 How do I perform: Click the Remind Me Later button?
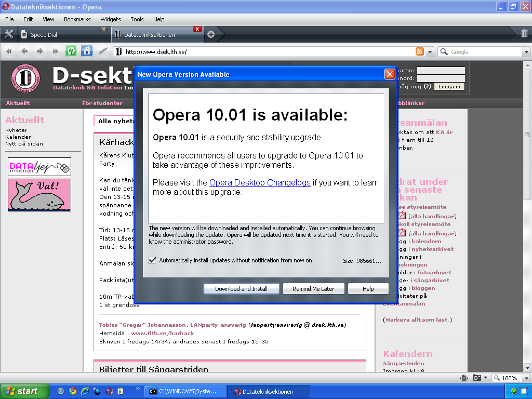(313, 289)
